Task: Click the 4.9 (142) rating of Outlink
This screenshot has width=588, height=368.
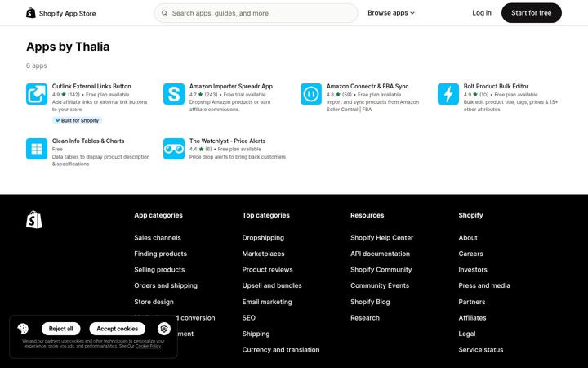Action: (x=66, y=95)
